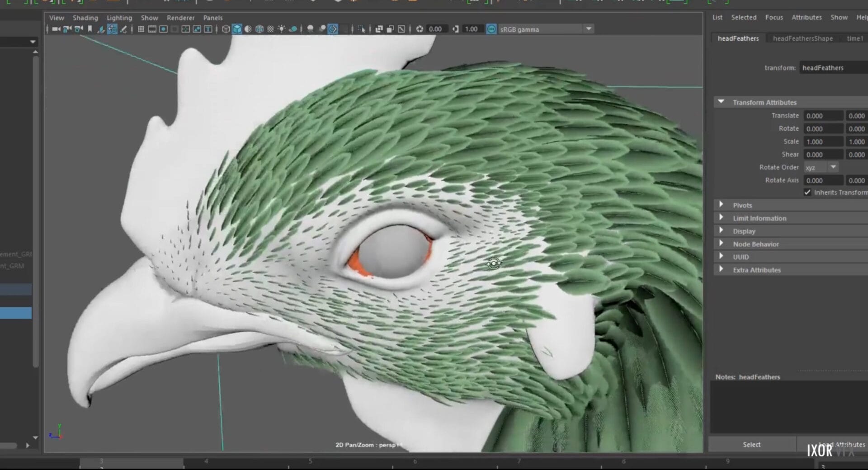
Task: Click the Notes text area for headFeathers
Action: coord(789,407)
